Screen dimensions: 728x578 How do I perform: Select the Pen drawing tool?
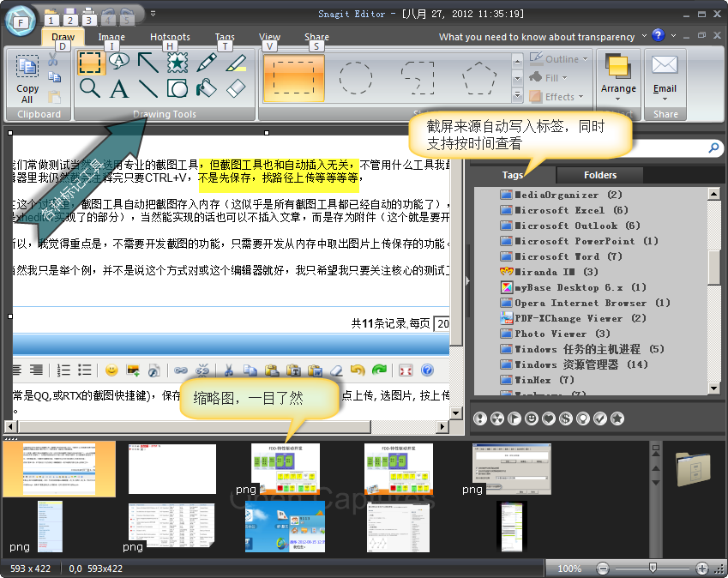click(207, 63)
